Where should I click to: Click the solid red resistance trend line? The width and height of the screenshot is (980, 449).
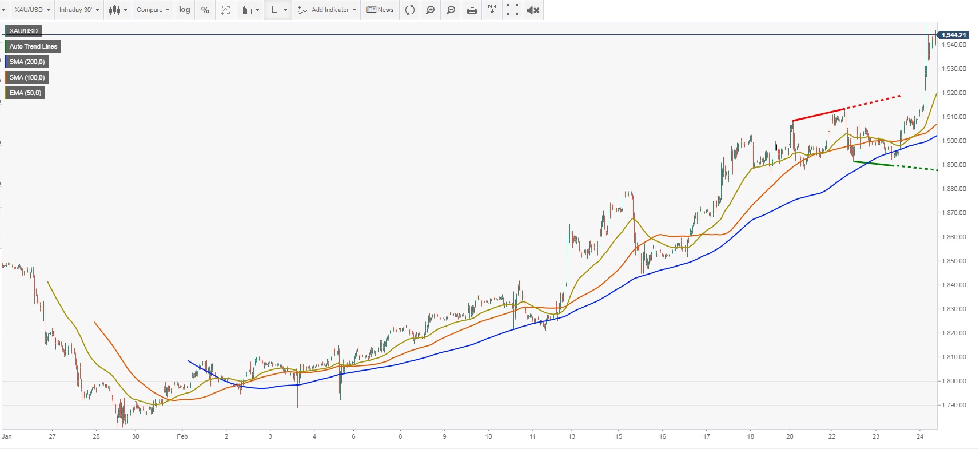(819, 114)
